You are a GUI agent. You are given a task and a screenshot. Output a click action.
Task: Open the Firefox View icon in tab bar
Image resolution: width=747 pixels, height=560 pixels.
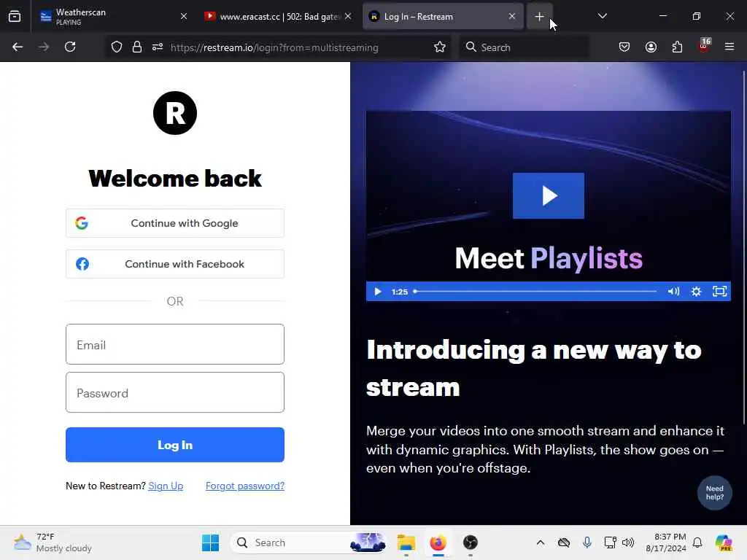15,16
